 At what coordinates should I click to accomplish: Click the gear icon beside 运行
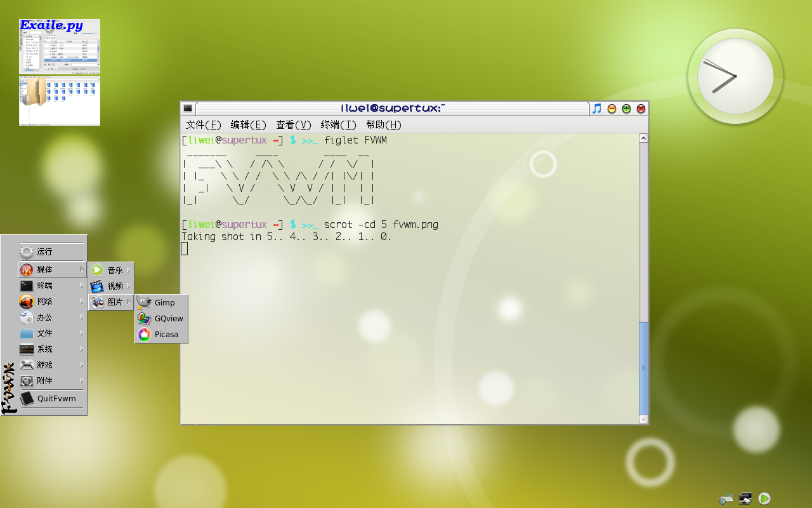click(x=27, y=252)
